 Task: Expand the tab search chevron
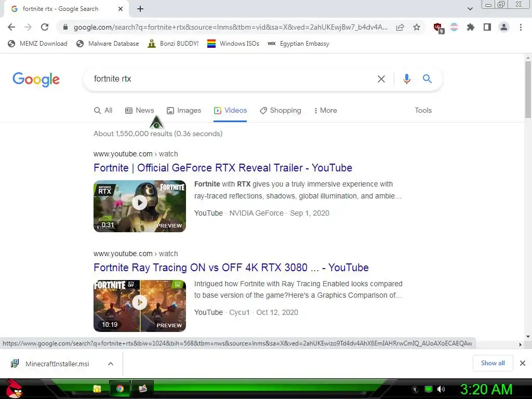(x=470, y=9)
